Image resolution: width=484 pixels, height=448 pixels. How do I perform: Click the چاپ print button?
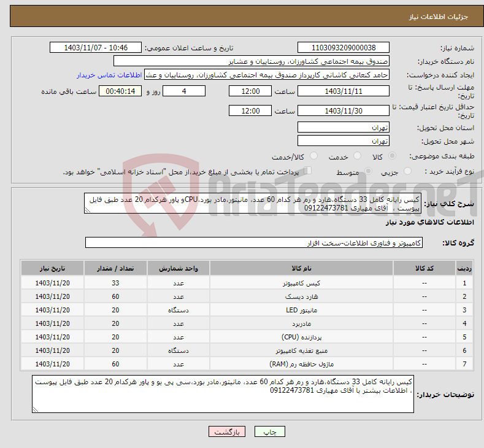pos(269,431)
